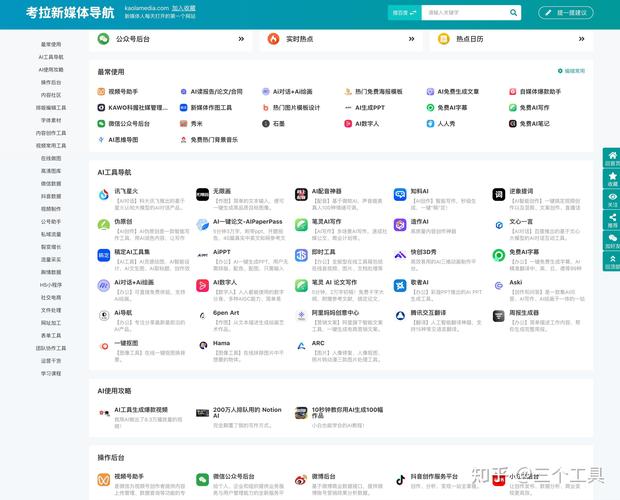Expand the 实时热点 card arrow
The image size is (620, 500).
pos(411,39)
